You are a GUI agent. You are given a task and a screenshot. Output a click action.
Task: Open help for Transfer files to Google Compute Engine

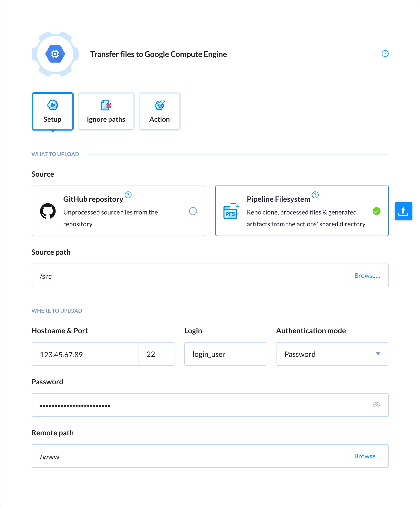385,54
